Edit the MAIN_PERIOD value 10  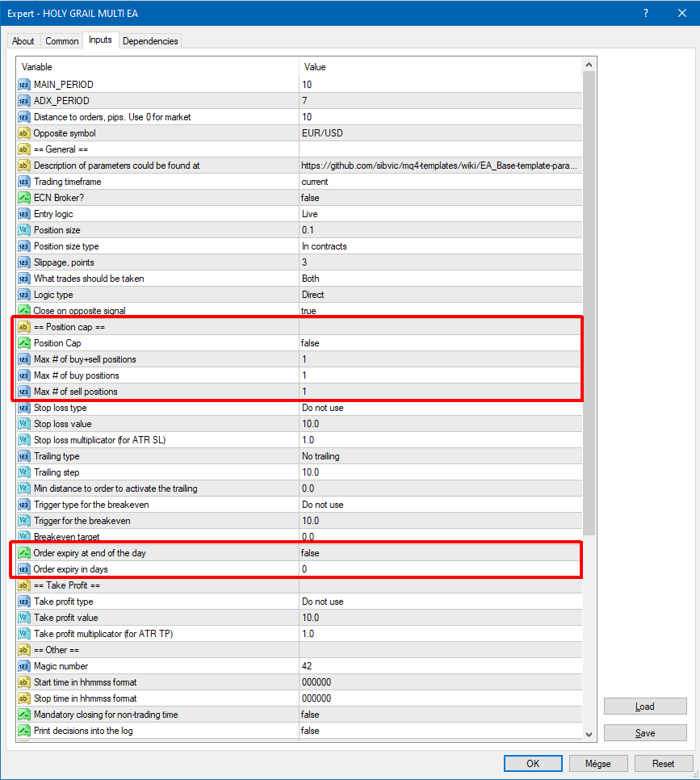440,85
